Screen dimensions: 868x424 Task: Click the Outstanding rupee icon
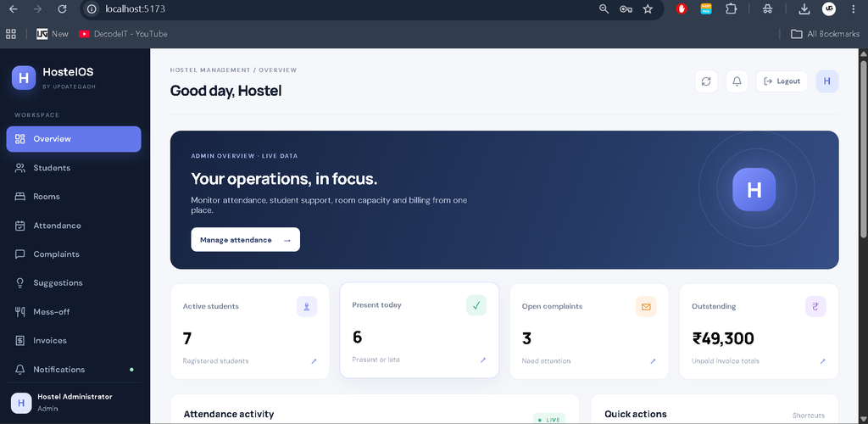(815, 306)
